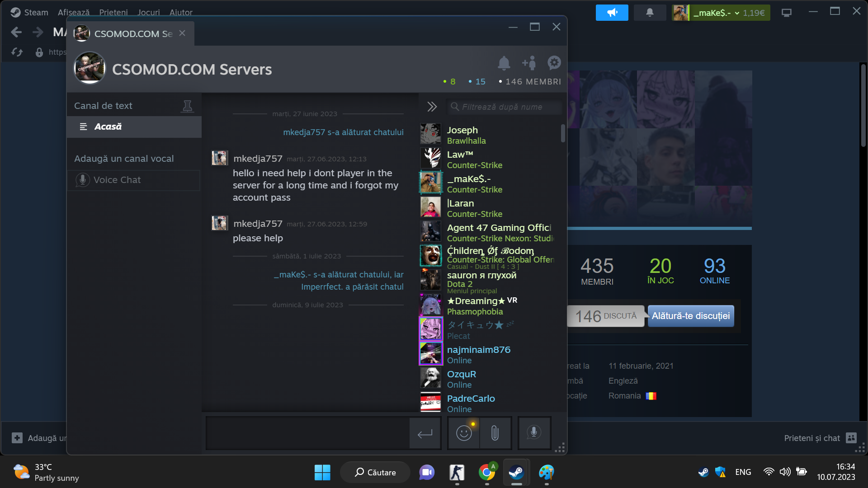The image size is (868, 488).
Task: Toggle voice microphone in chat input
Action: click(534, 433)
